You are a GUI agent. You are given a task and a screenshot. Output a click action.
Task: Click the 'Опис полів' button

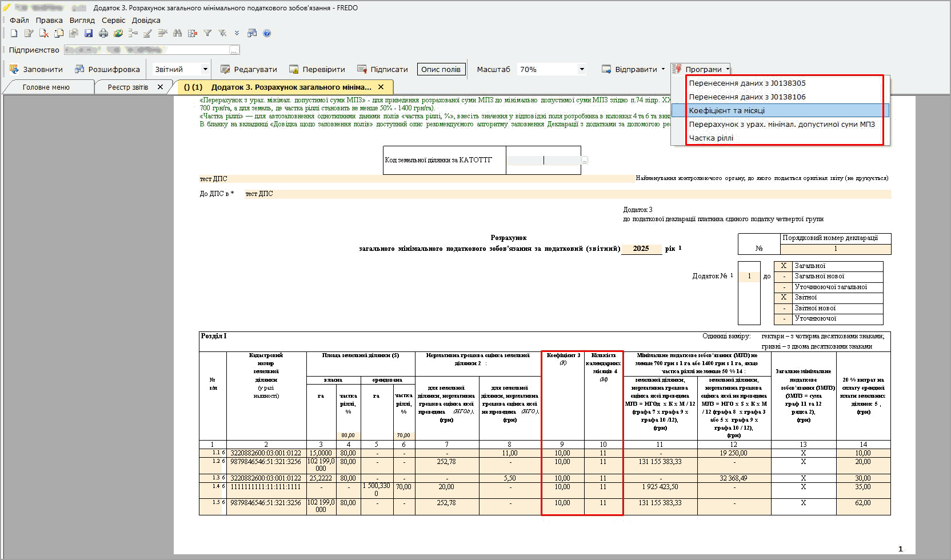[441, 69]
